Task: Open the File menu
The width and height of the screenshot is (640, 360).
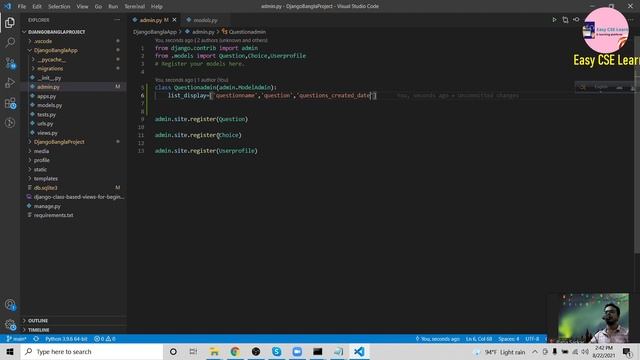Action: [x=22, y=7]
